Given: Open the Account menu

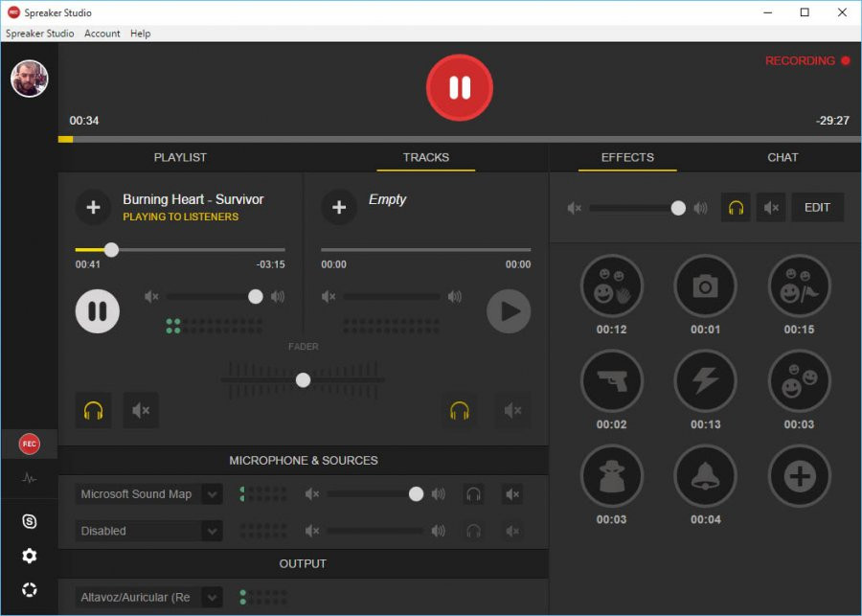Looking at the screenshot, I should pos(102,33).
